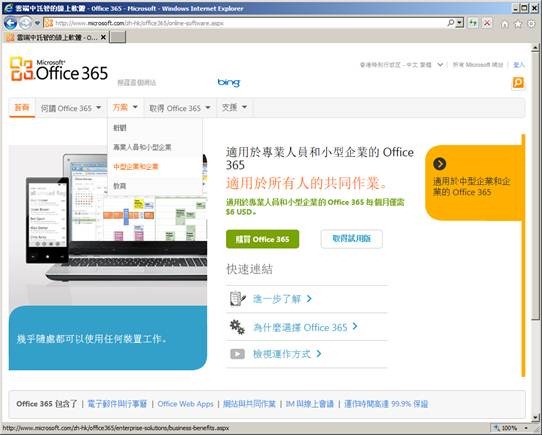Click the Internet Explorer title bar icon
The width and height of the screenshot is (542, 435).
[8, 8]
